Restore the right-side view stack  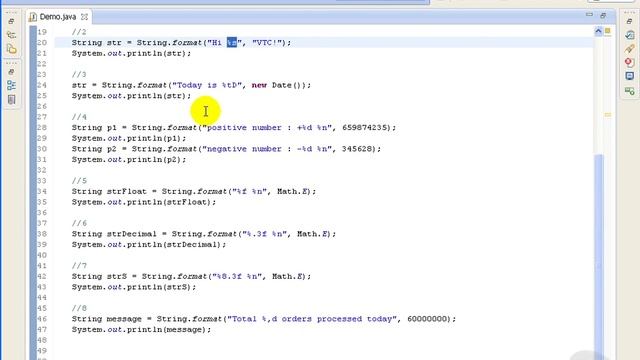point(629,21)
